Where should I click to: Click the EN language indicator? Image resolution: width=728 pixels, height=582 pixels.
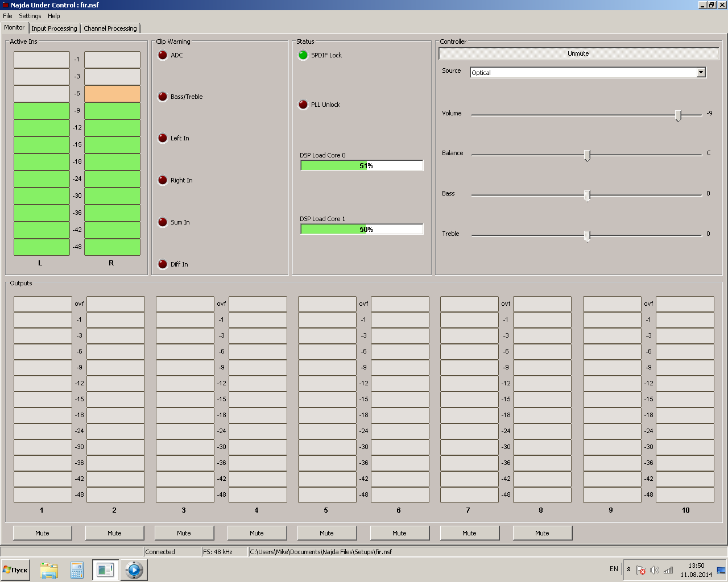(x=614, y=569)
